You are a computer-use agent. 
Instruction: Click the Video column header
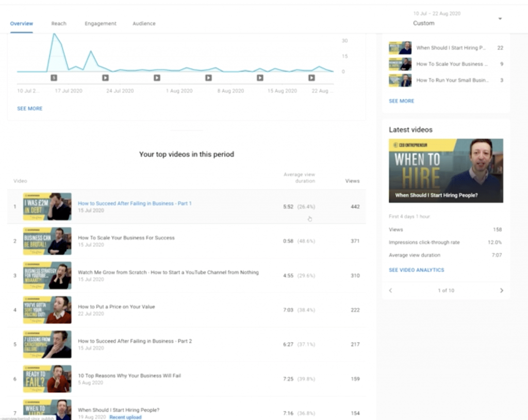pos(20,181)
